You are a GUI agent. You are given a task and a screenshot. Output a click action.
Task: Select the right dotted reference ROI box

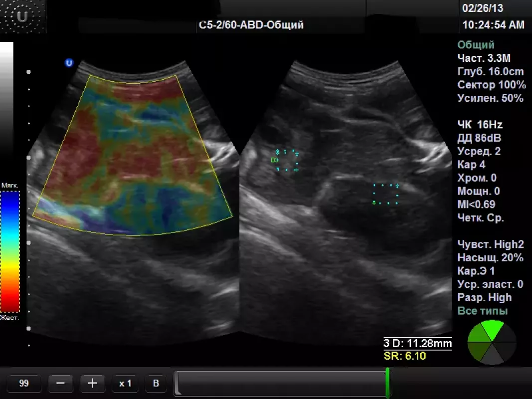386,194
